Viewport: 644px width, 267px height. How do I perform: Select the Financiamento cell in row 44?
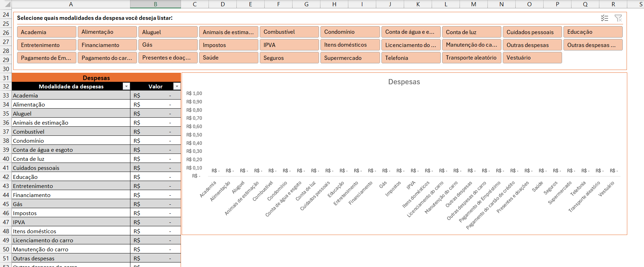click(71, 195)
